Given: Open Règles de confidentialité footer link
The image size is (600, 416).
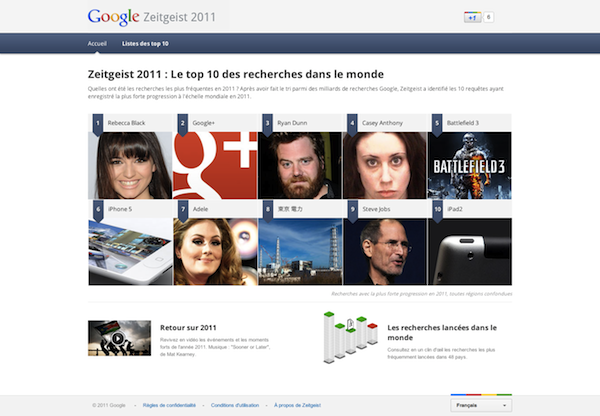Looking at the screenshot, I should (x=169, y=405).
